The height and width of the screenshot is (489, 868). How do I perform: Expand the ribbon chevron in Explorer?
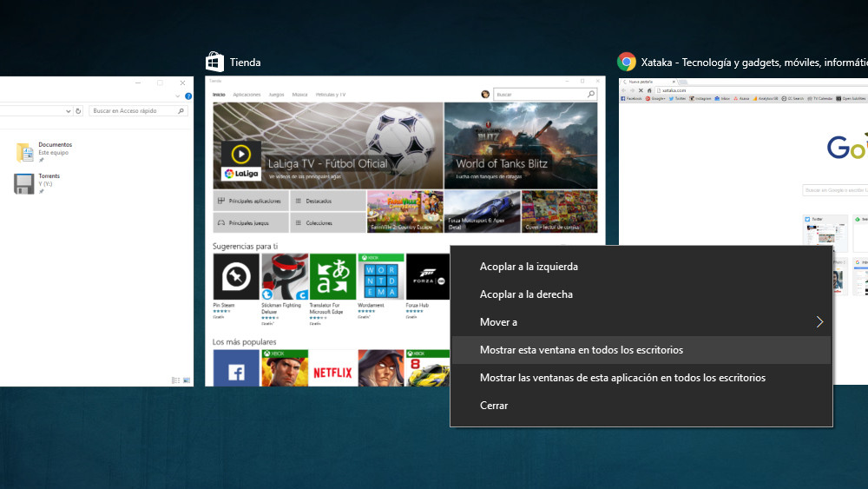(x=178, y=96)
